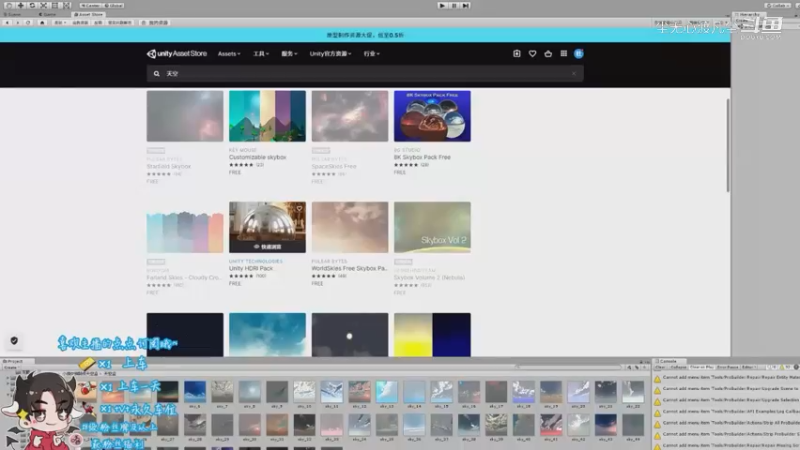Select the Move tool in Unity toolbar
The image size is (800, 450).
[x=20, y=5]
